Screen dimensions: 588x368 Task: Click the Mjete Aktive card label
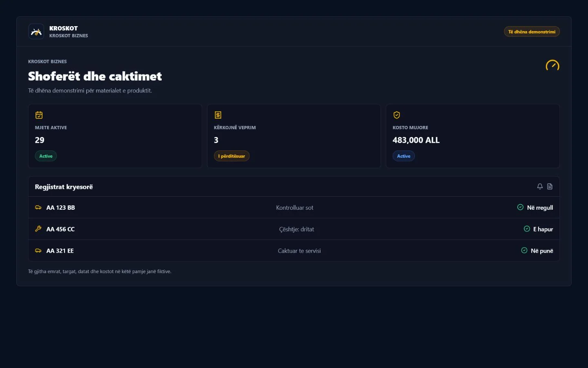tap(51, 128)
